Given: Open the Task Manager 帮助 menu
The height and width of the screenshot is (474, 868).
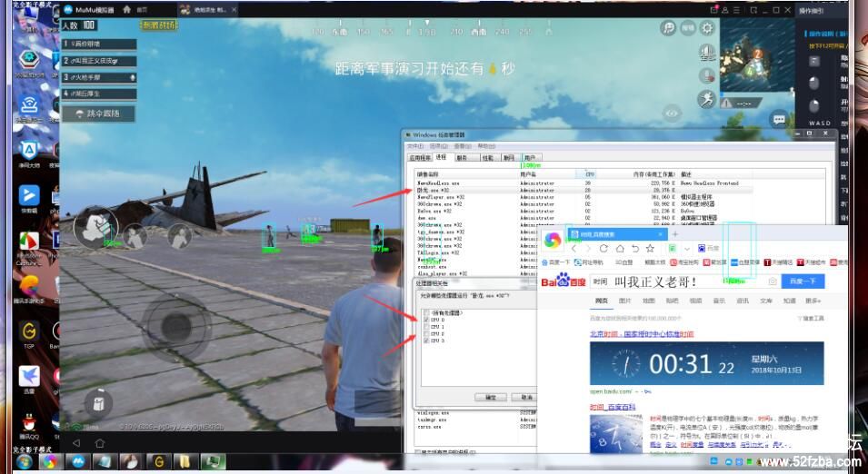Looking at the screenshot, I should point(486,146).
